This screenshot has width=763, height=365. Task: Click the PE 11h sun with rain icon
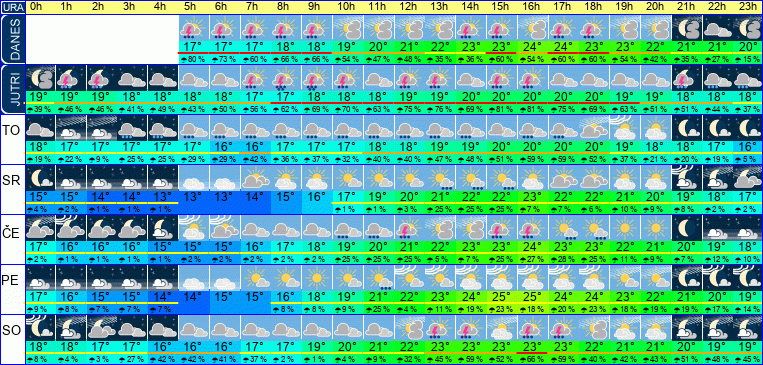click(x=379, y=278)
